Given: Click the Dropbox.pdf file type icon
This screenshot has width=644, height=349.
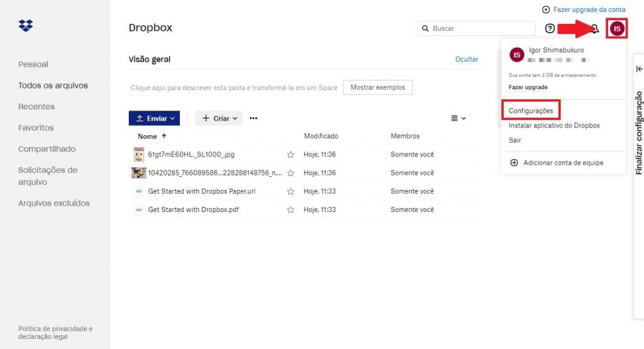Looking at the screenshot, I should (139, 210).
